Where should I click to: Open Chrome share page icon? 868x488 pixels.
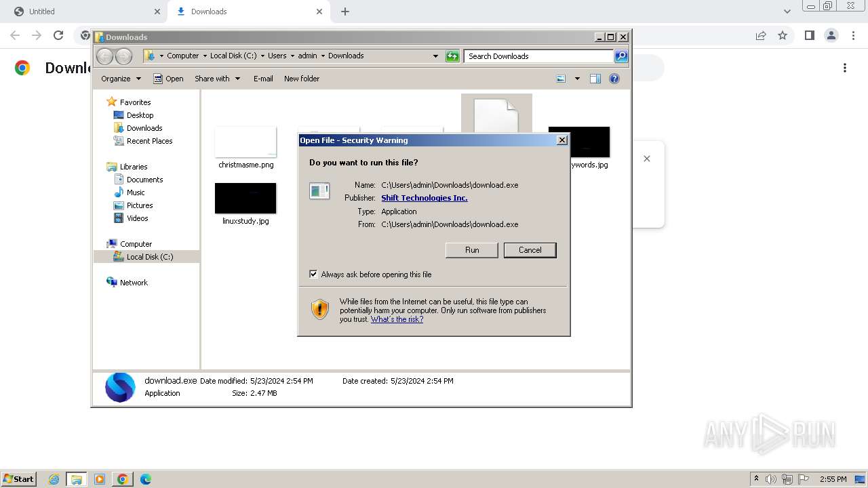pyautogui.click(x=761, y=35)
